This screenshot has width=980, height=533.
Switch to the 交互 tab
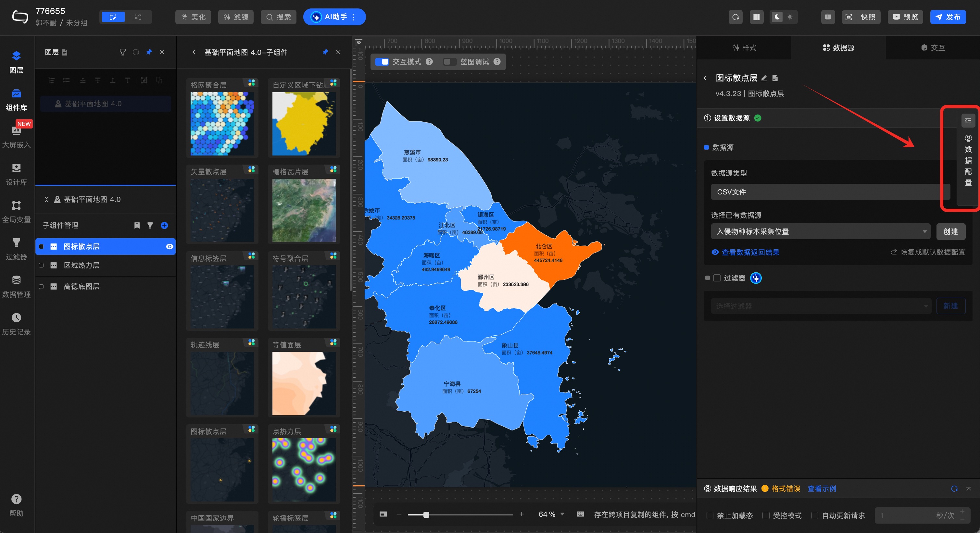[x=933, y=47]
